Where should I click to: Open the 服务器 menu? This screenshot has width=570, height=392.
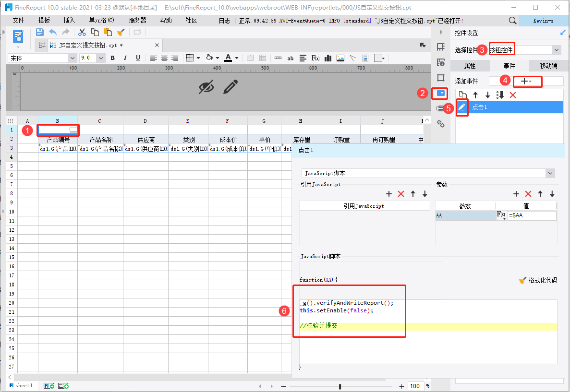(x=137, y=20)
